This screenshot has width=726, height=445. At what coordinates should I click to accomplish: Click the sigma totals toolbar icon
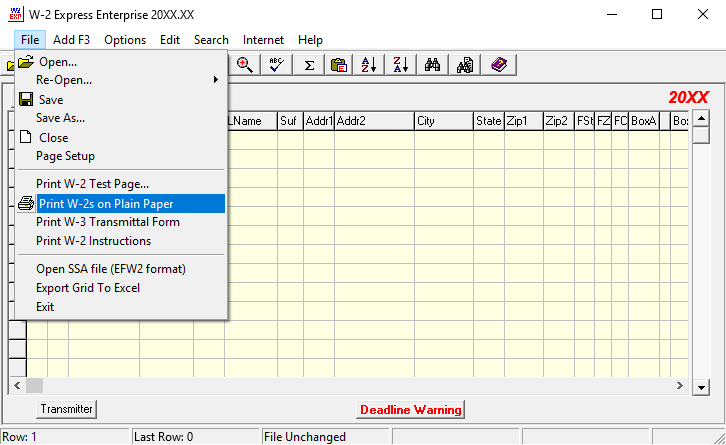[310, 65]
